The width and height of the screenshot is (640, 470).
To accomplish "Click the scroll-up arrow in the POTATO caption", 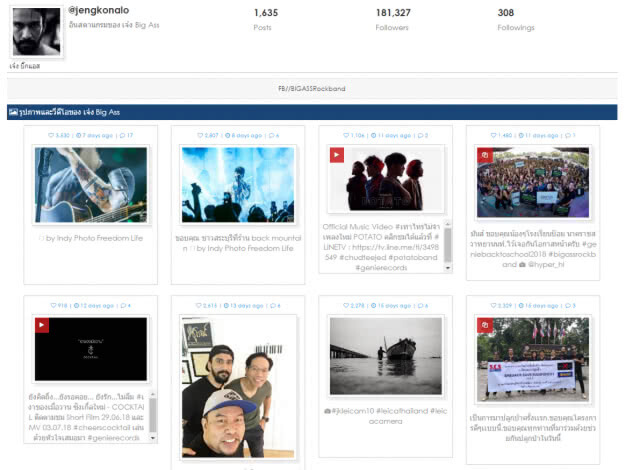I will [x=448, y=224].
